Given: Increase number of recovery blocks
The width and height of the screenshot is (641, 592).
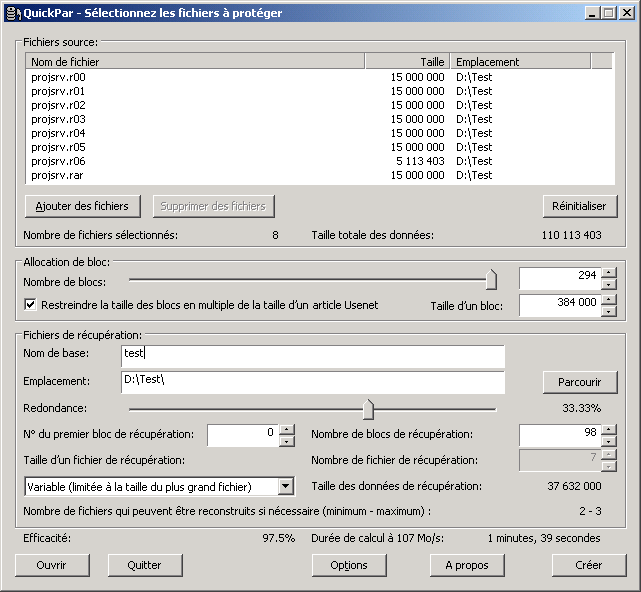Looking at the screenshot, I should pyautogui.click(x=608, y=430).
